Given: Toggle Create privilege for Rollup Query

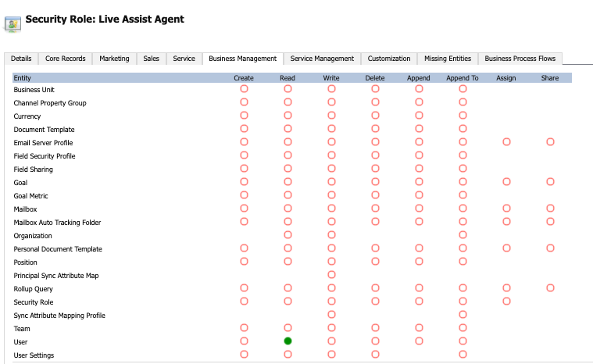Looking at the screenshot, I should (244, 287).
